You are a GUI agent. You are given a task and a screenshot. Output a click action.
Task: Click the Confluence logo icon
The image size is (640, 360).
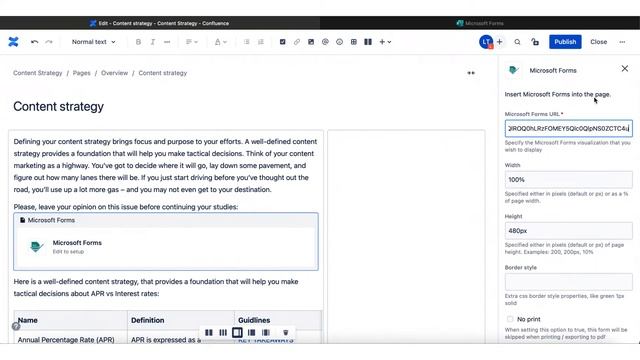coord(13,42)
